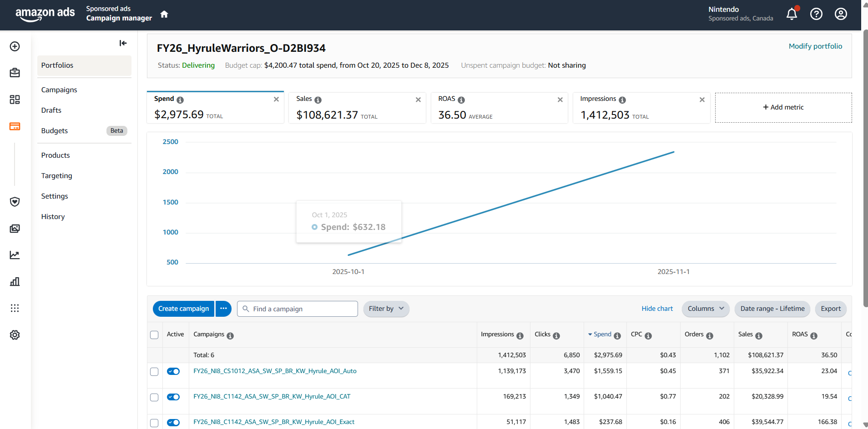Check the select-all campaigns checkbox
The height and width of the screenshot is (429, 868).
pos(154,335)
